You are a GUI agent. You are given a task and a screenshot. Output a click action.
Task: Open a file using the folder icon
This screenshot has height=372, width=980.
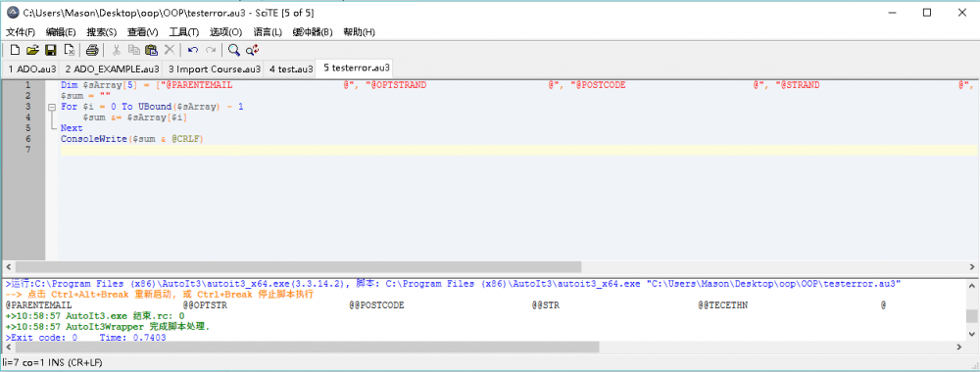[x=32, y=50]
